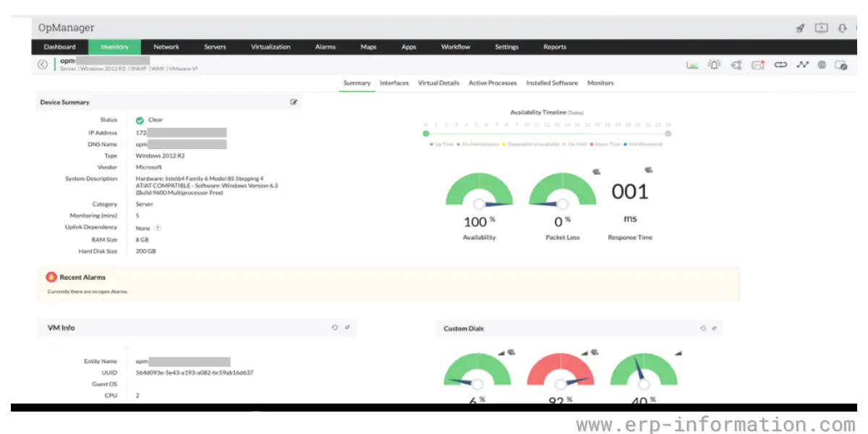Open the line chart trace icon
The image size is (868, 434).
tap(802, 65)
